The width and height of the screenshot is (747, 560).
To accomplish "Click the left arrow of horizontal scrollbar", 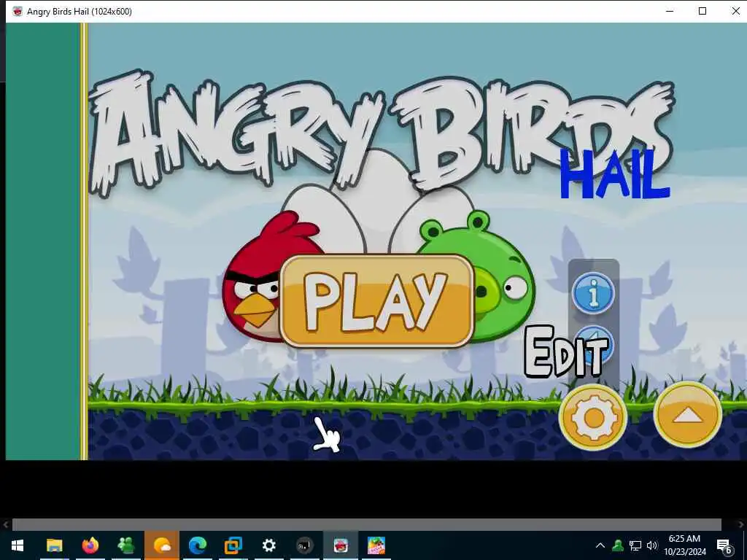I will pyautogui.click(x=6, y=524).
